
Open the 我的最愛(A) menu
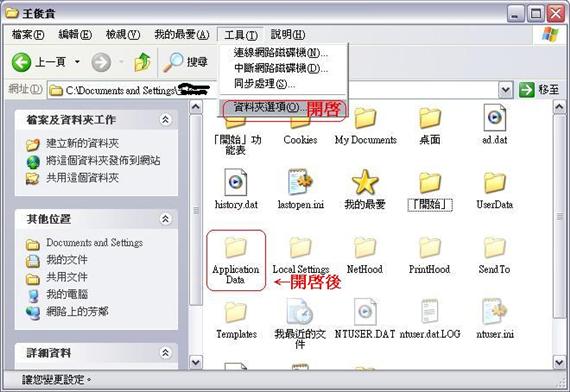tap(182, 35)
